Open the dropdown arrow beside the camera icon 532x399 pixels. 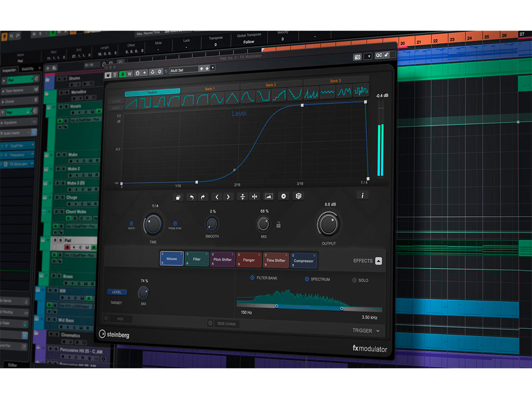coord(368,56)
